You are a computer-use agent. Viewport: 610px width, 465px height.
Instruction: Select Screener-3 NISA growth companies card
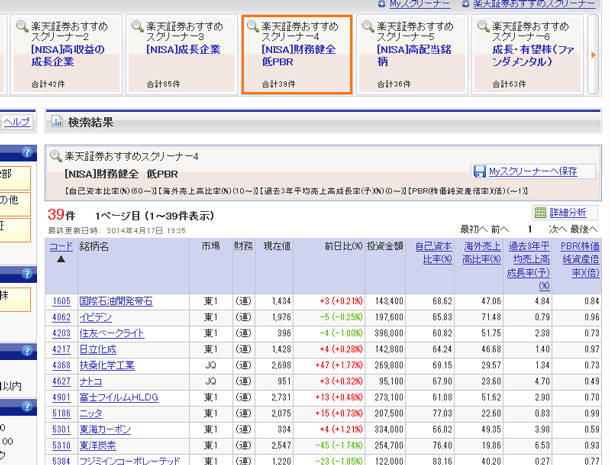[182, 55]
